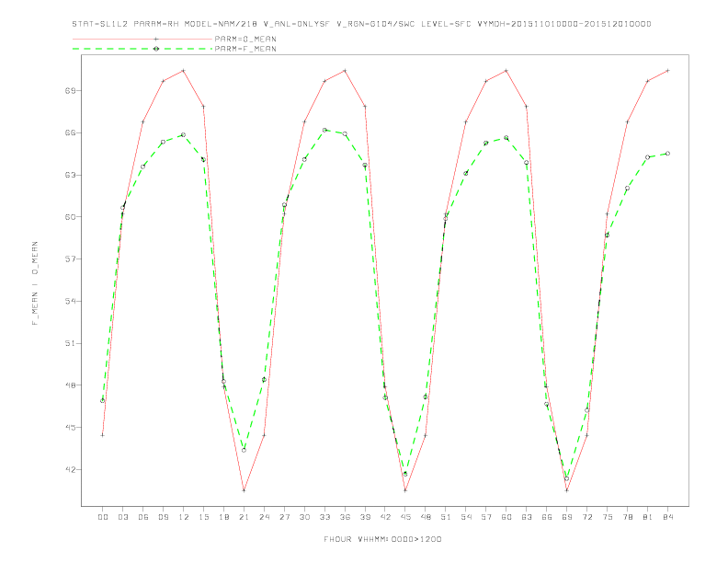The image size is (728, 563).
Task: Click the x-axis tick label 09
Action: click(163, 517)
